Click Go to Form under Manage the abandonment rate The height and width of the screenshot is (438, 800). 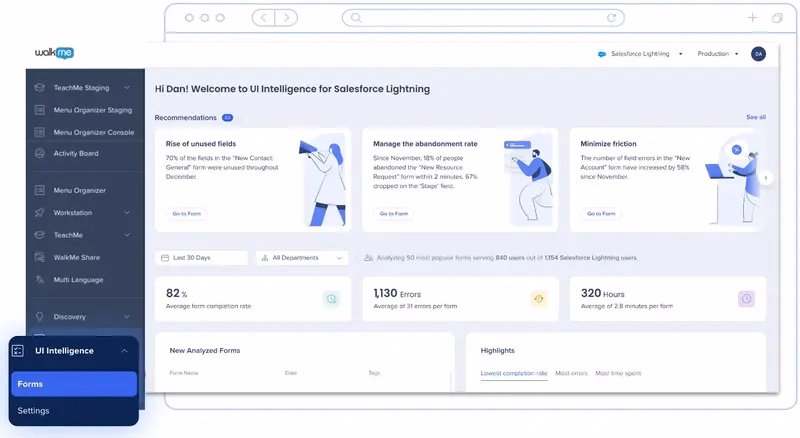[x=394, y=213]
